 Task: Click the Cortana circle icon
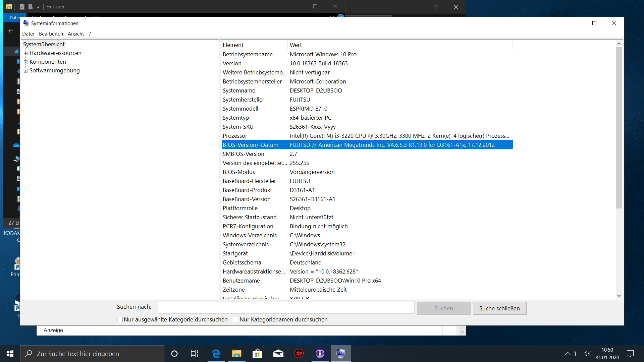174,354
